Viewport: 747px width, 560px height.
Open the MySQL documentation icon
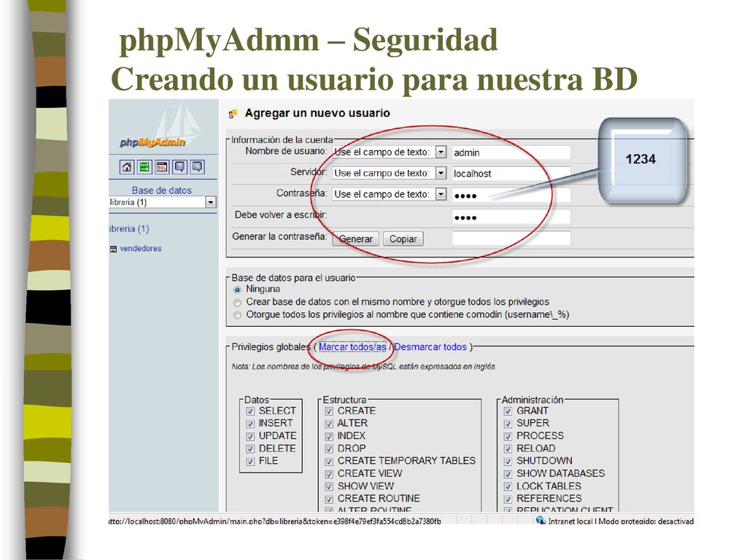[x=197, y=167]
